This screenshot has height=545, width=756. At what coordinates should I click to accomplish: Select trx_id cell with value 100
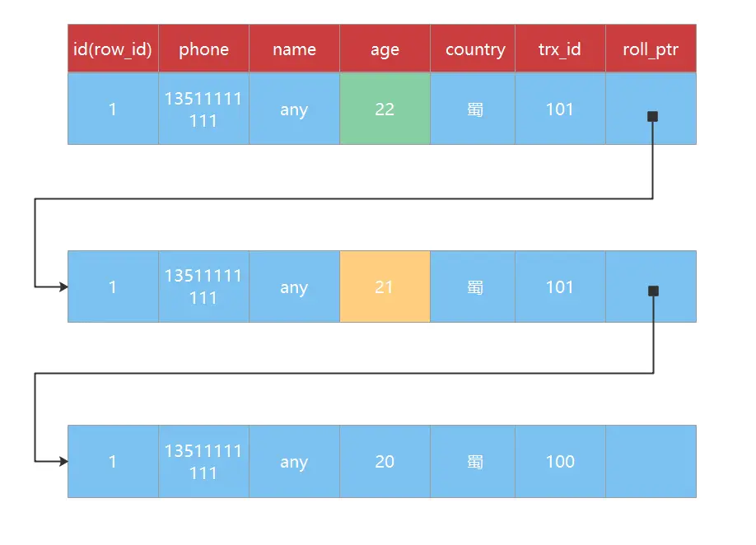click(x=560, y=461)
